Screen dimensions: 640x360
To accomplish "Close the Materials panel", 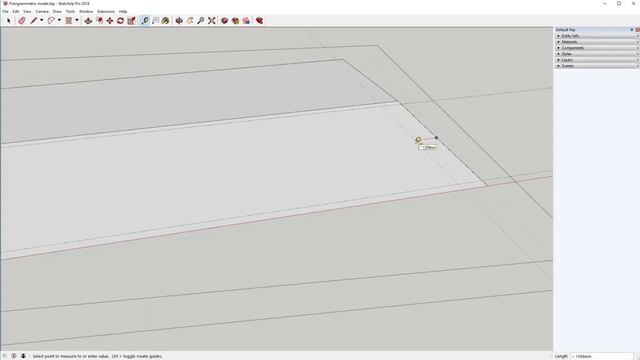I will [x=637, y=42].
